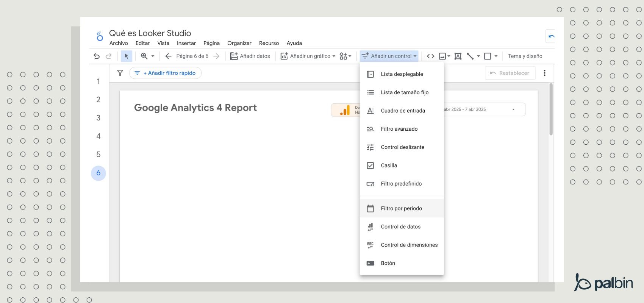Click the blue undo arrow at top right
Screen dimensions: 644x303
[551, 36]
